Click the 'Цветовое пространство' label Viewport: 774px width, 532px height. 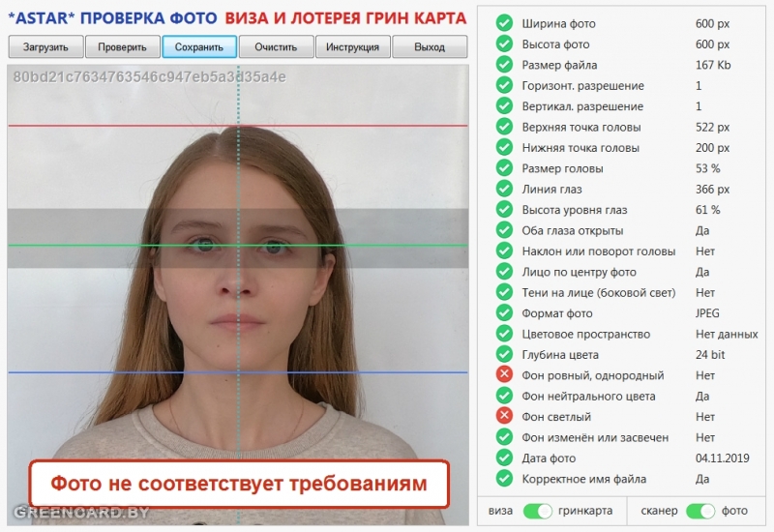click(586, 334)
